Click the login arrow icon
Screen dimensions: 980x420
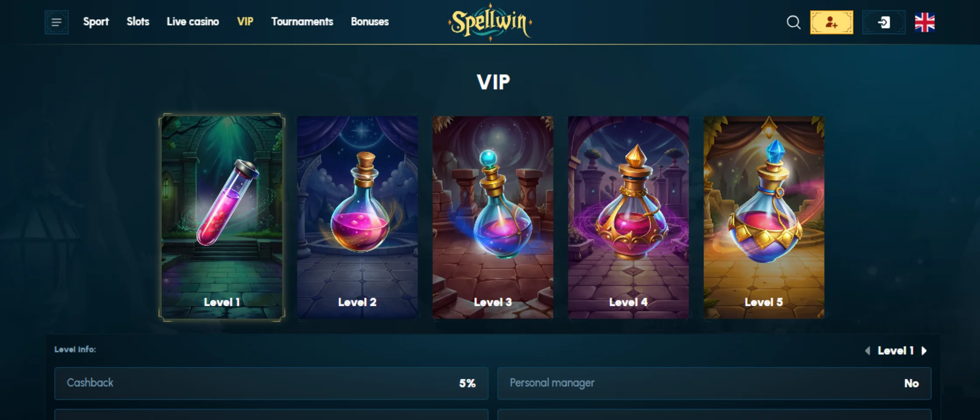[x=883, y=22]
